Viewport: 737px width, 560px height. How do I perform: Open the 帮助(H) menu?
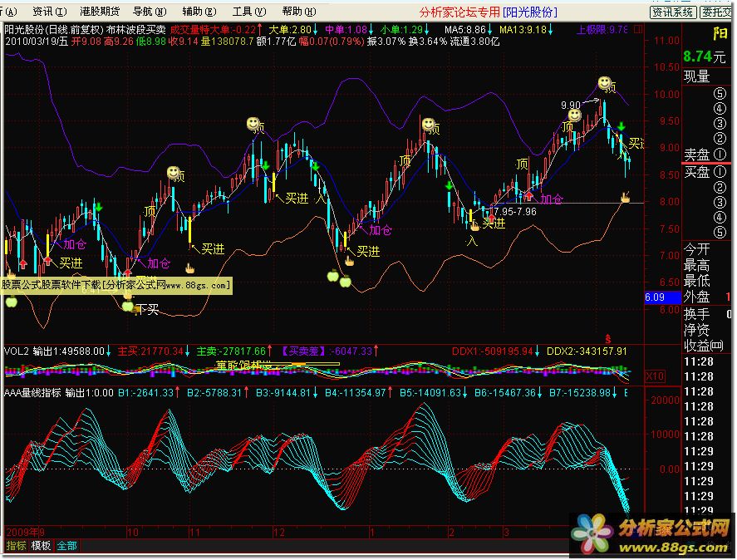coord(299,12)
